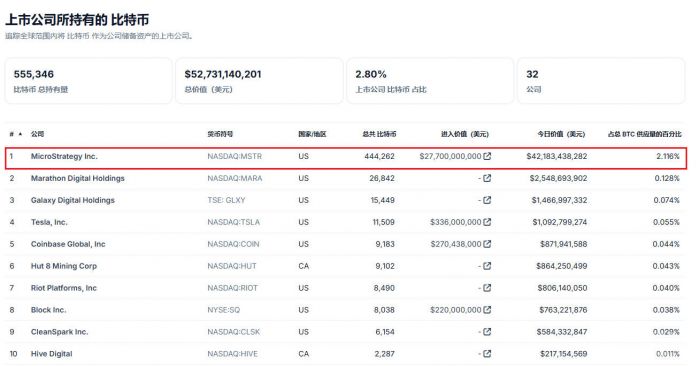Open external link icon in Galaxy Digital row
The width and height of the screenshot is (699, 366).
tap(487, 200)
